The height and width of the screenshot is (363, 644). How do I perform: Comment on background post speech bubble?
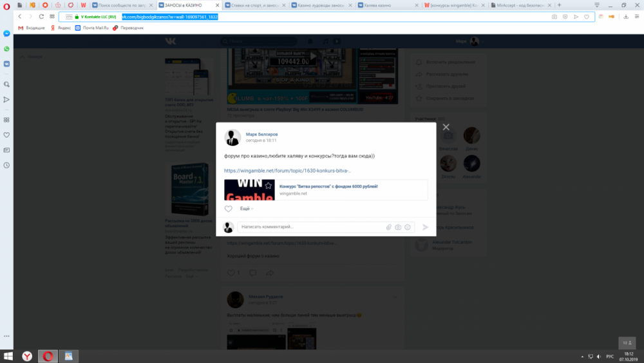[252, 273]
